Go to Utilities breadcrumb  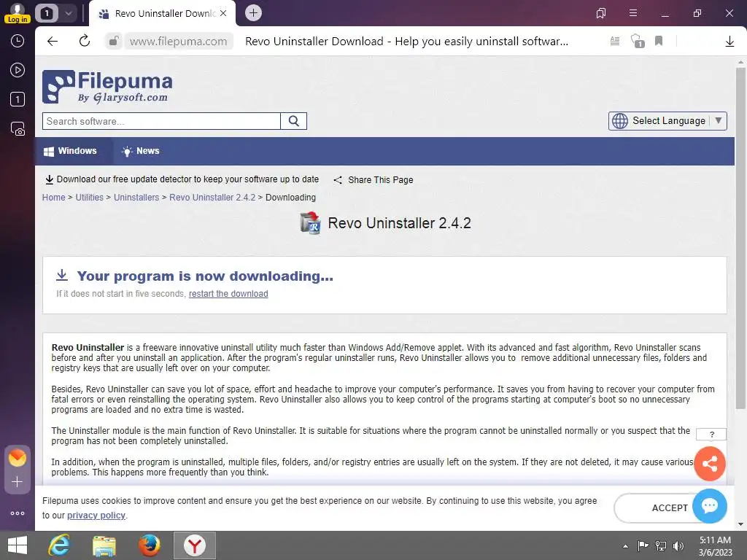[89, 197]
